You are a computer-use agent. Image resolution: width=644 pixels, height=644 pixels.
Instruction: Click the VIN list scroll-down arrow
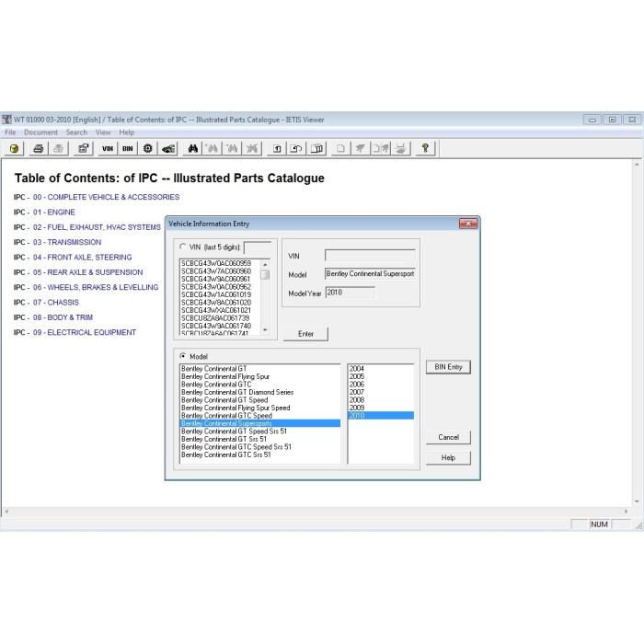tap(265, 330)
